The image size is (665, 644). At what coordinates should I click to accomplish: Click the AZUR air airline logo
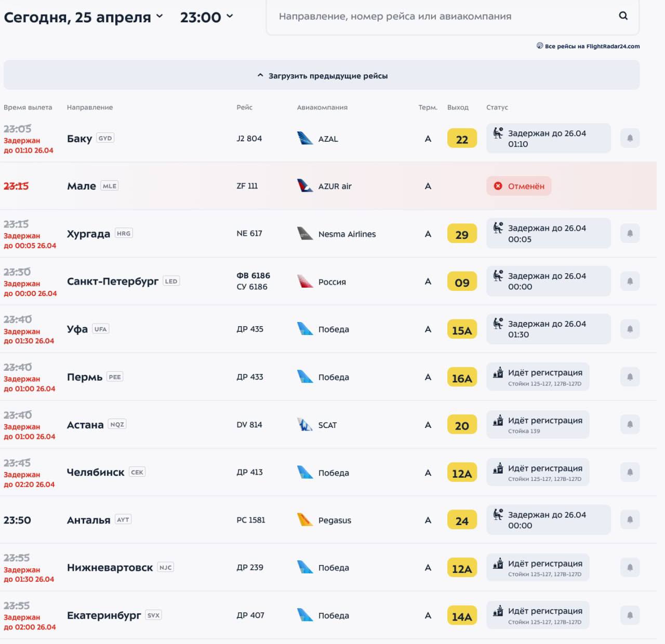pyautogui.click(x=305, y=186)
